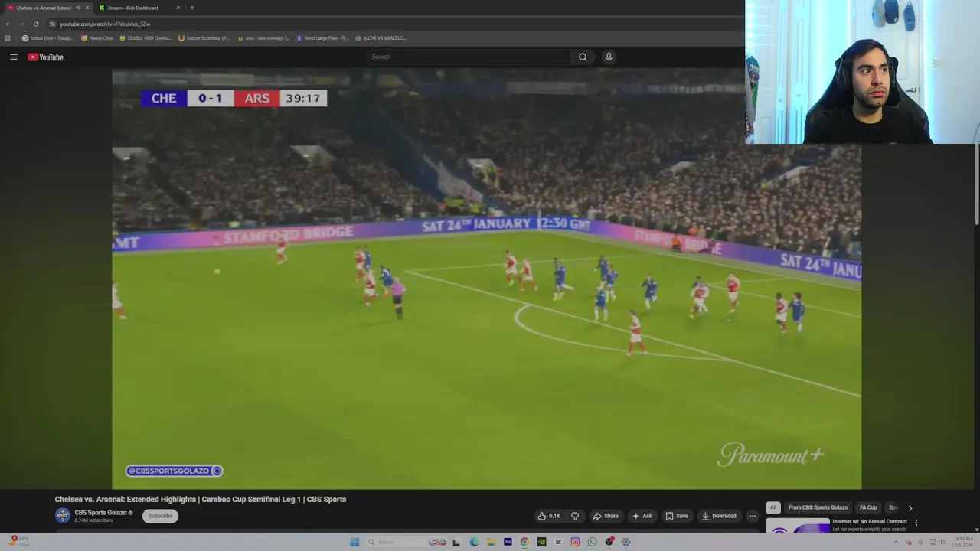Open the uno - Live overlays bookmark
The height and width of the screenshot is (551, 980).
pos(263,37)
